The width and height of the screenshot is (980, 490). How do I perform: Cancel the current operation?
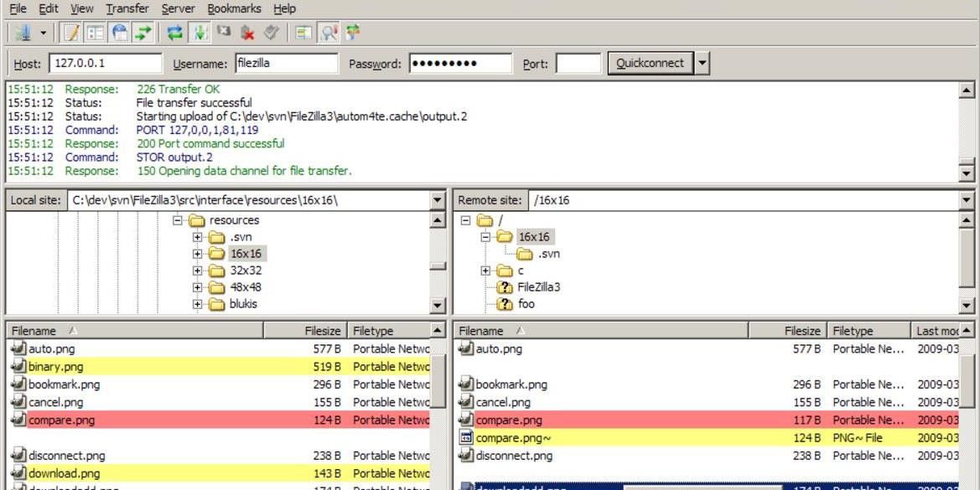tap(224, 32)
